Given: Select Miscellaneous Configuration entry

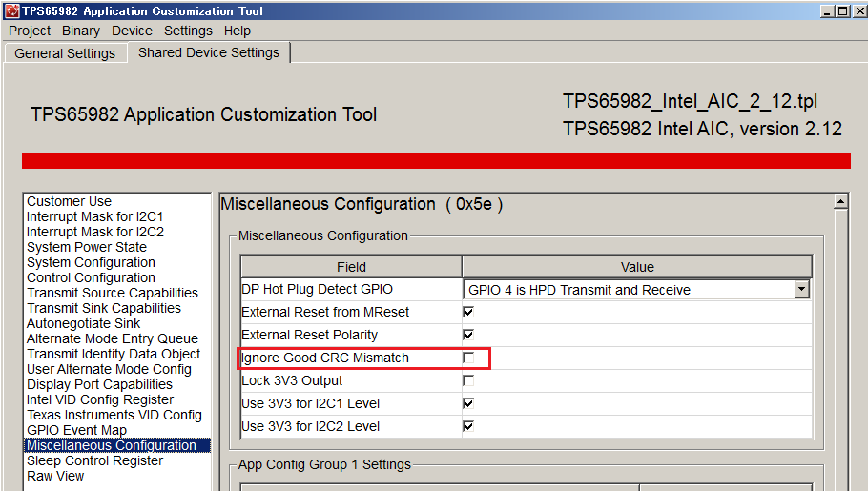Looking at the screenshot, I should pyautogui.click(x=116, y=445).
